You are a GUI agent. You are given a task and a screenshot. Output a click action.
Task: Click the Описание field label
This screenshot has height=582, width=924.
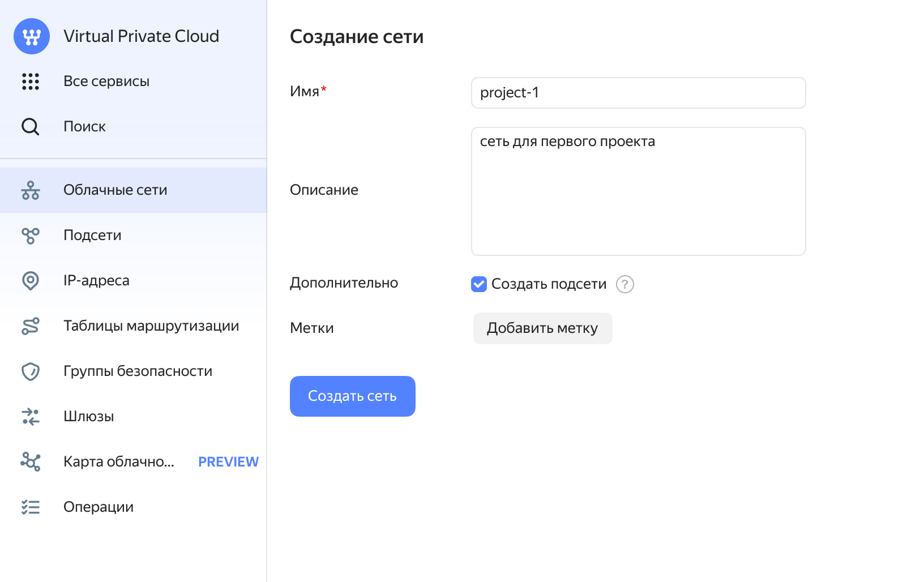click(324, 190)
